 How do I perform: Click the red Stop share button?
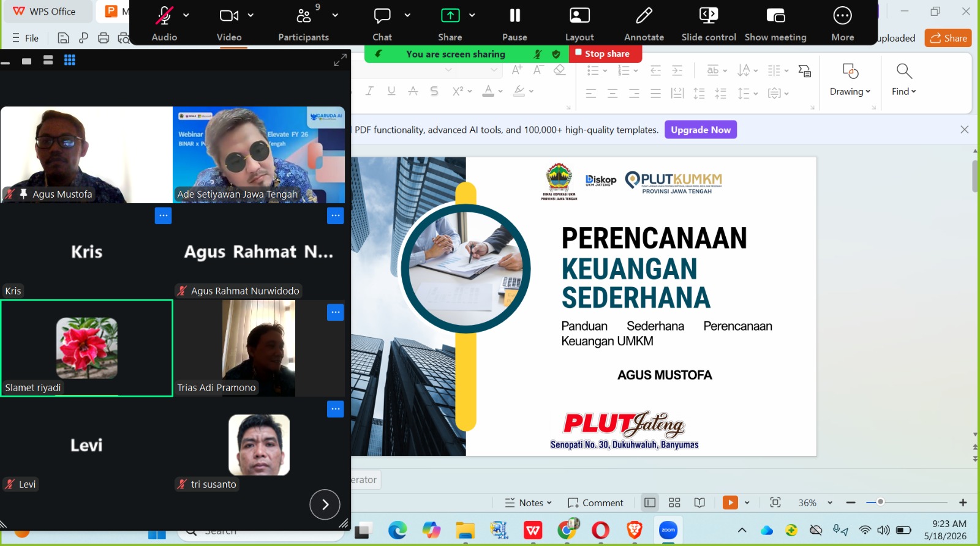pos(605,54)
